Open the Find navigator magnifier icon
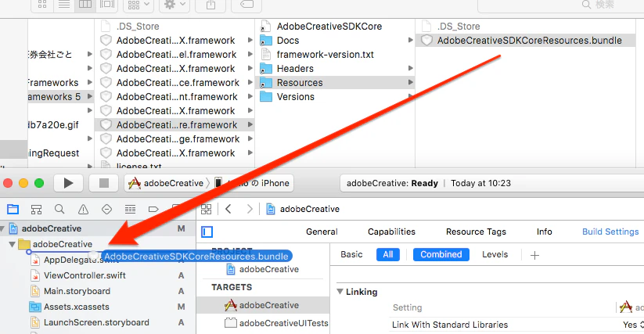Viewport: 644px width, 334px height. click(59, 210)
